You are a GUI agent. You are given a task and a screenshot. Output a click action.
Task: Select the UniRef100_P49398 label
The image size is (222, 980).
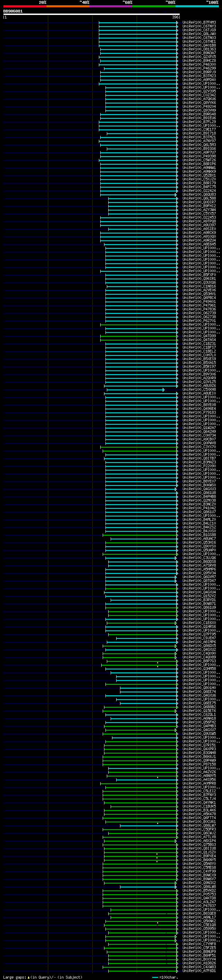coord(199,156)
